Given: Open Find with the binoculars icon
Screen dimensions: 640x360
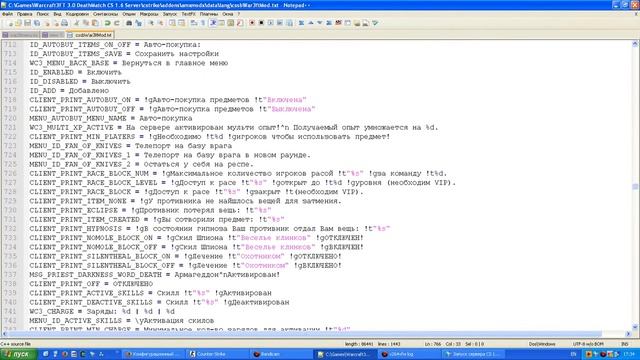Looking at the screenshot, I should click(129, 23).
